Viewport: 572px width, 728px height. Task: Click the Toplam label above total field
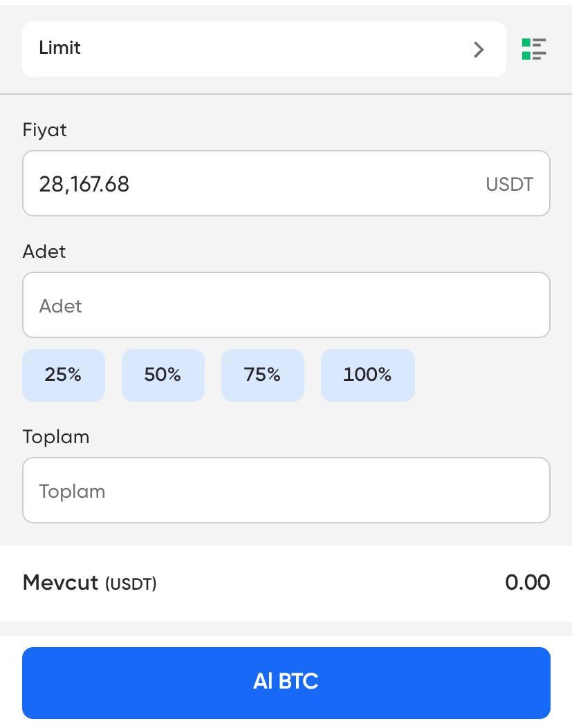[56, 437]
